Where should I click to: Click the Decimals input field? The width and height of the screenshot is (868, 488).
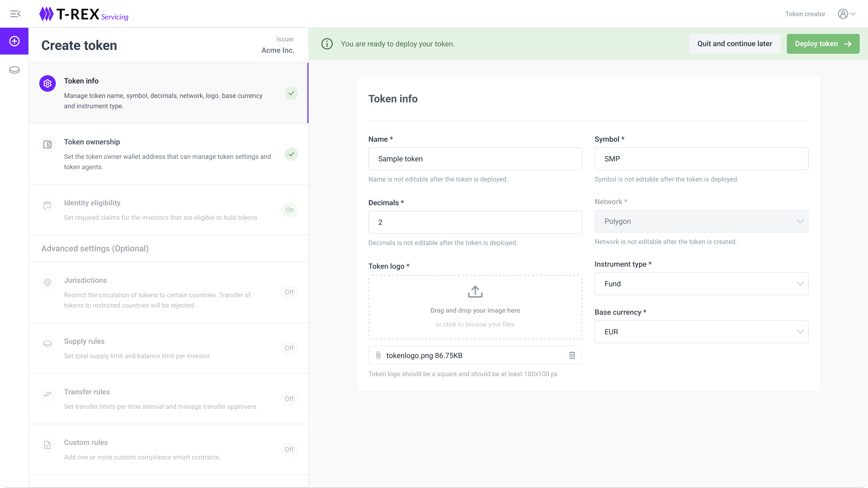(x=475, y=222)
